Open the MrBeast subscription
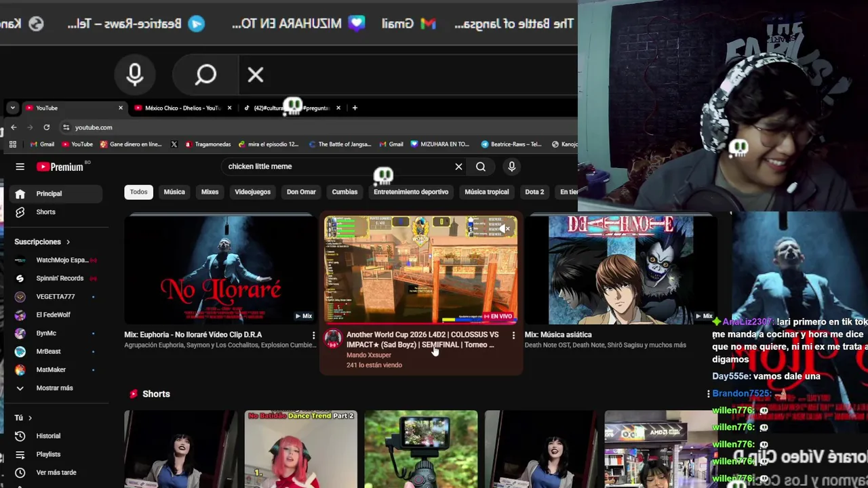Screen dimensions: 868x488 coord(56,352)
